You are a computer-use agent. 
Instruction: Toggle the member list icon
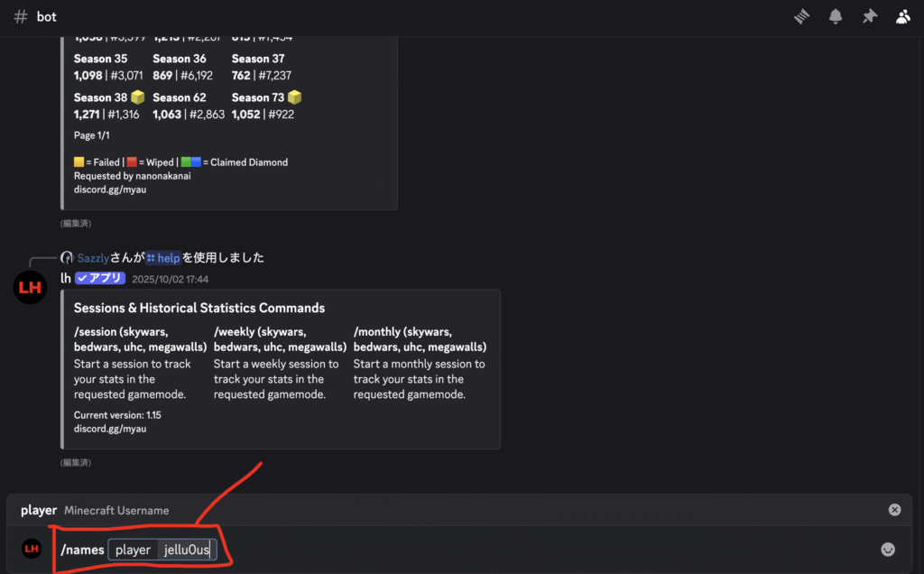903,16
